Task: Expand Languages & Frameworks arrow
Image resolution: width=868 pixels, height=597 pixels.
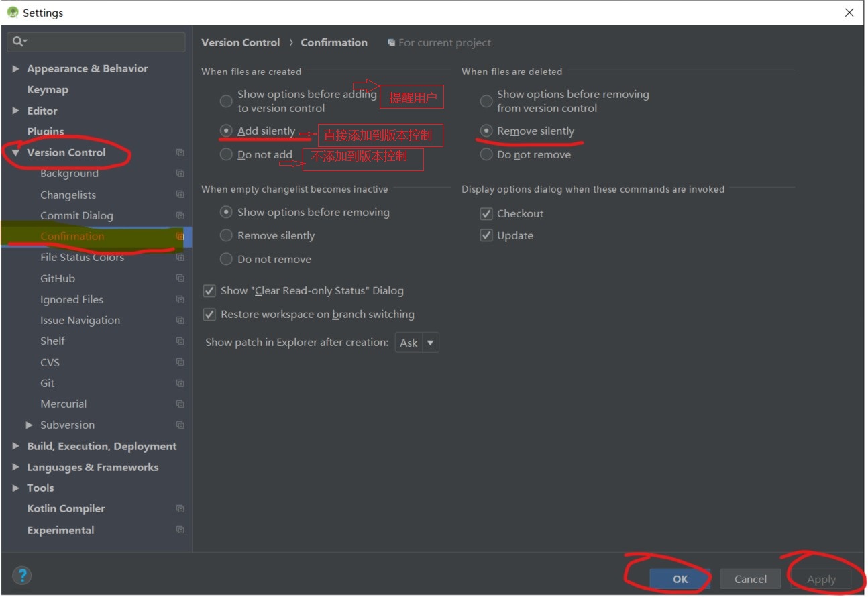Action: [x=15, y=467]
